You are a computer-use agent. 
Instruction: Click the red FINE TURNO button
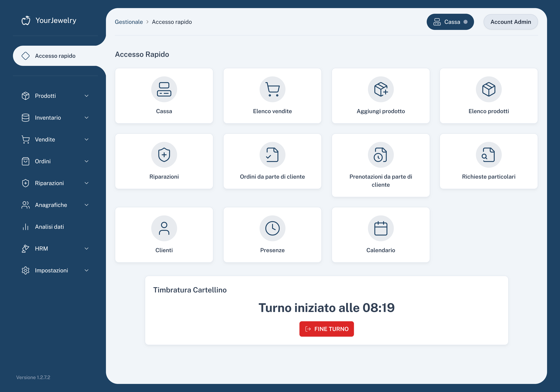pos(327,329)
